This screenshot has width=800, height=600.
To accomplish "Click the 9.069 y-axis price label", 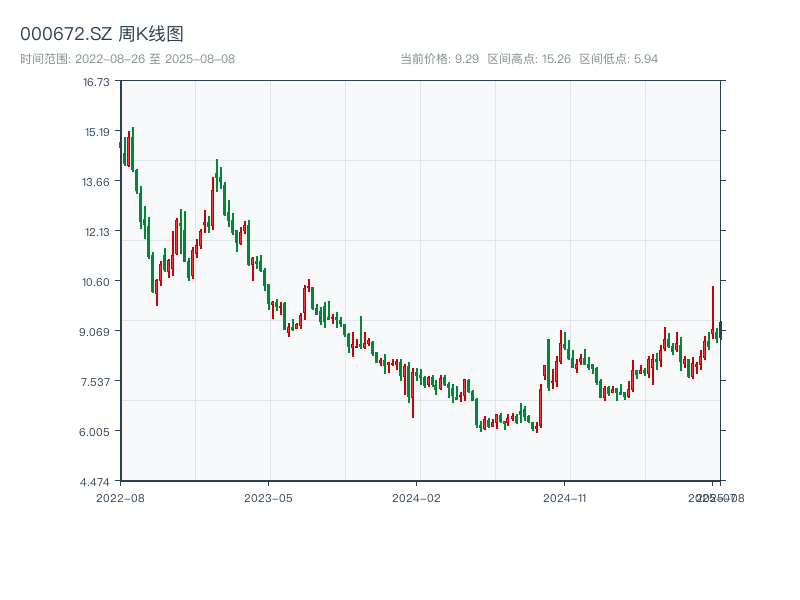I will point(96,332).
